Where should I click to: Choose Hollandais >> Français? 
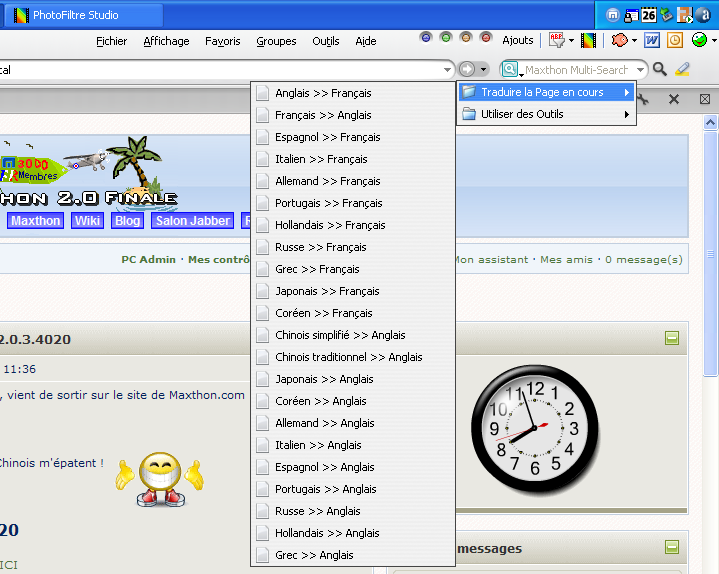pyautogui.click(x=353, y=225)
